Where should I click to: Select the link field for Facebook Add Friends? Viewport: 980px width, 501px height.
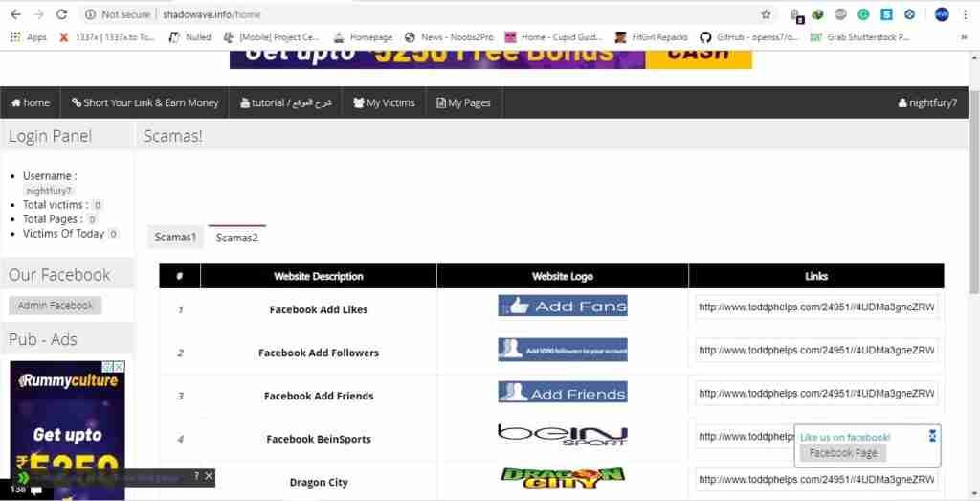(816, 394)
